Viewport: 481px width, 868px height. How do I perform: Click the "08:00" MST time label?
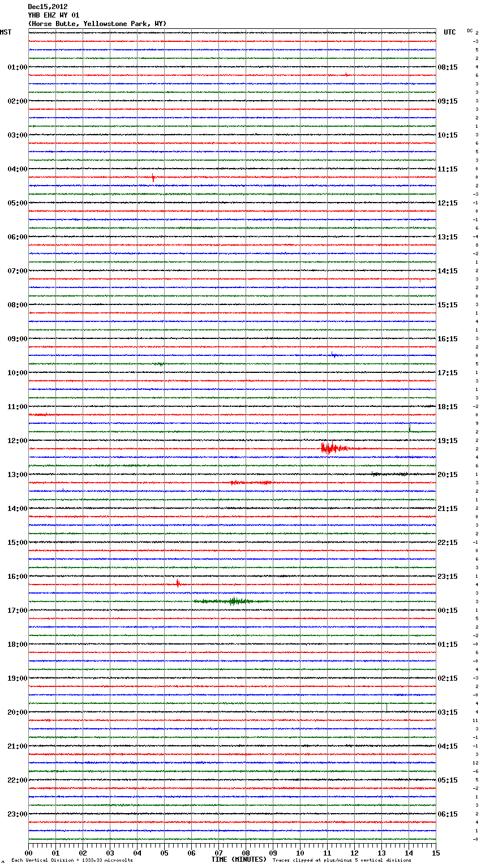(x=18, y=305)
